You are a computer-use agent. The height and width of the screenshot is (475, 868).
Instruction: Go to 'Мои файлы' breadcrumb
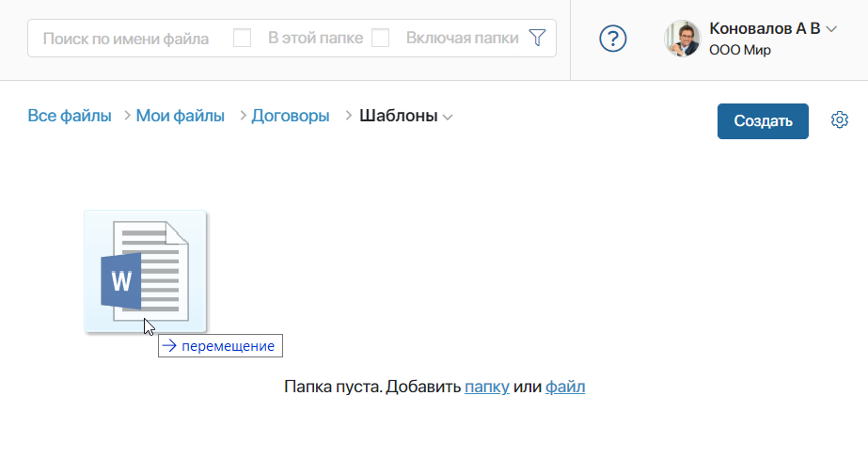click(180, 116)
